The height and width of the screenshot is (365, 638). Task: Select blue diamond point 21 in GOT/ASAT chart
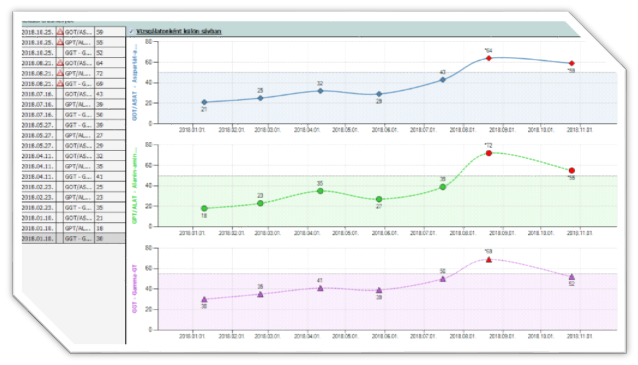204,102
